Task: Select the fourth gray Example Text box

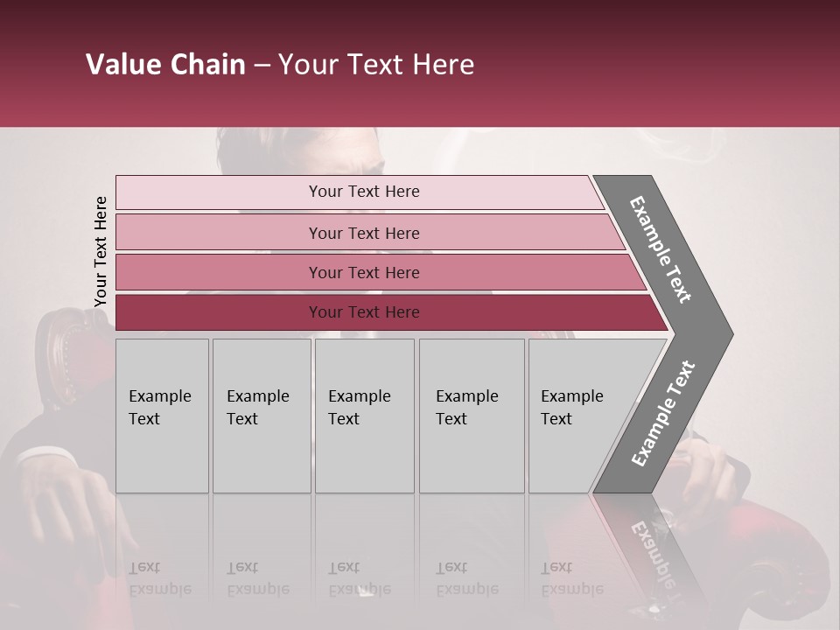Action: [472, 416]
